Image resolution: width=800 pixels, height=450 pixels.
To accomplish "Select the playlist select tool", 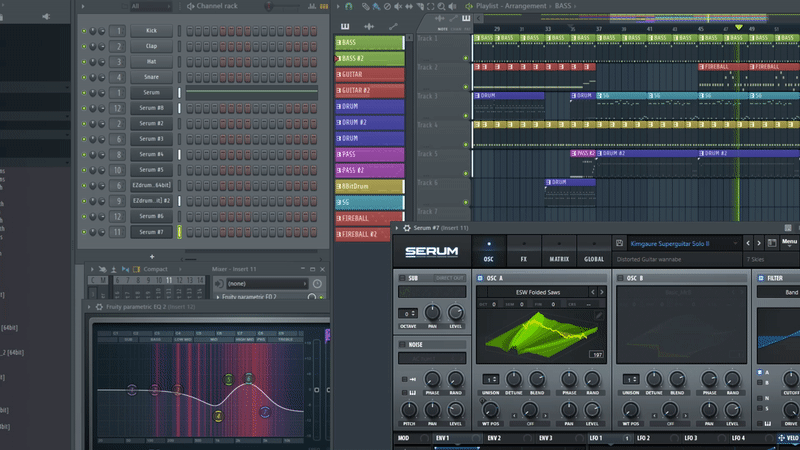I will (x=431, y=6).
